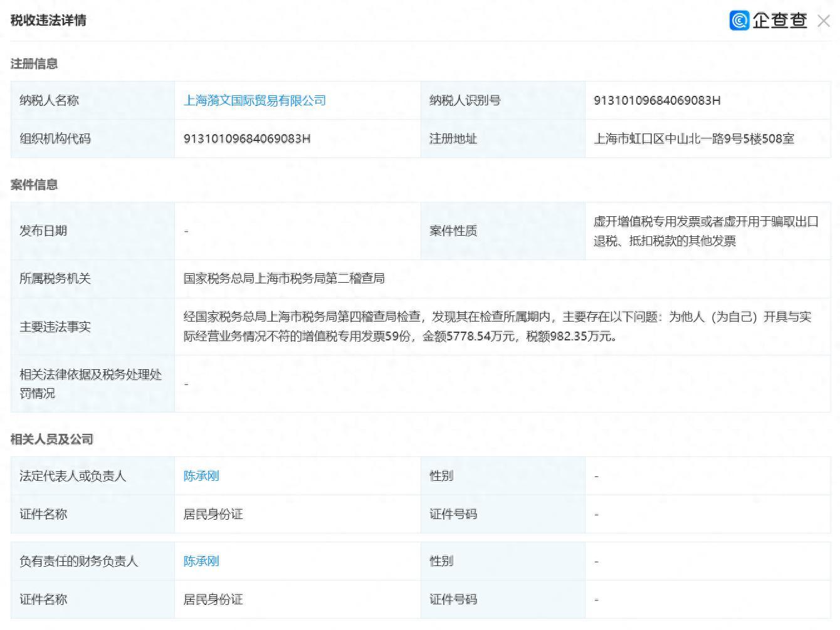Click the 法定代表人或负责人 label cell
The width and height of the screenshot is (840, 630).
coord(93,476)
